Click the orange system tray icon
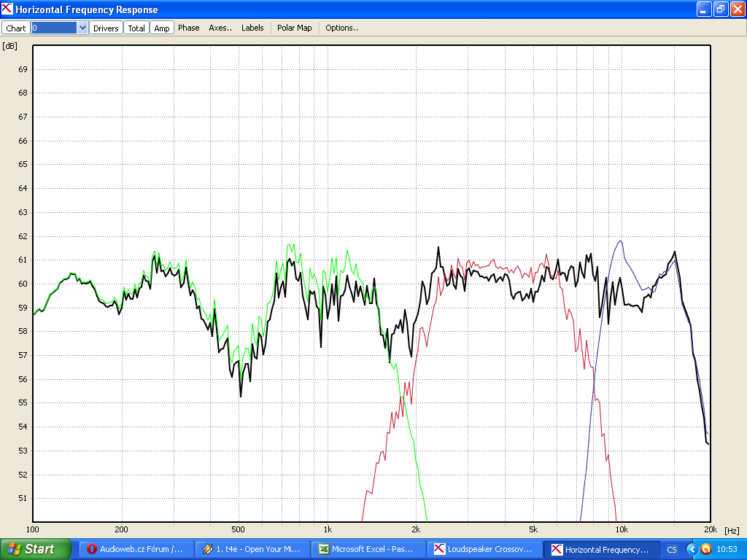 tap(706, 549)
